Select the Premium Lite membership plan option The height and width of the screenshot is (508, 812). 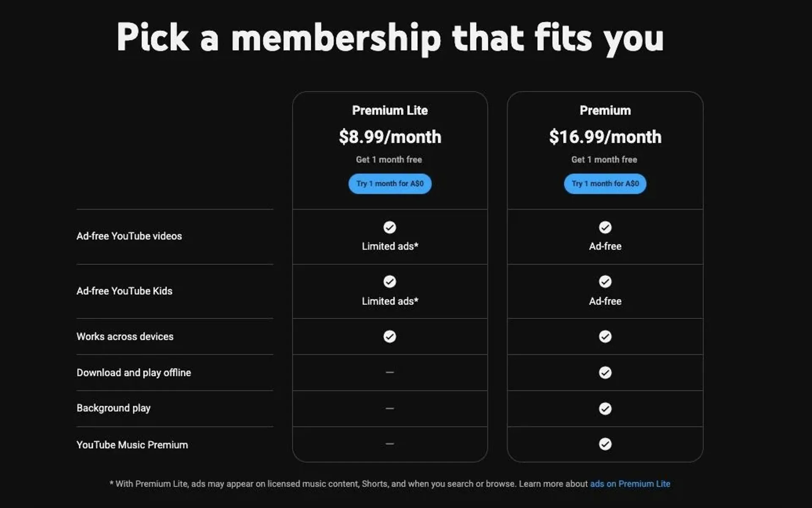point(390,183)
